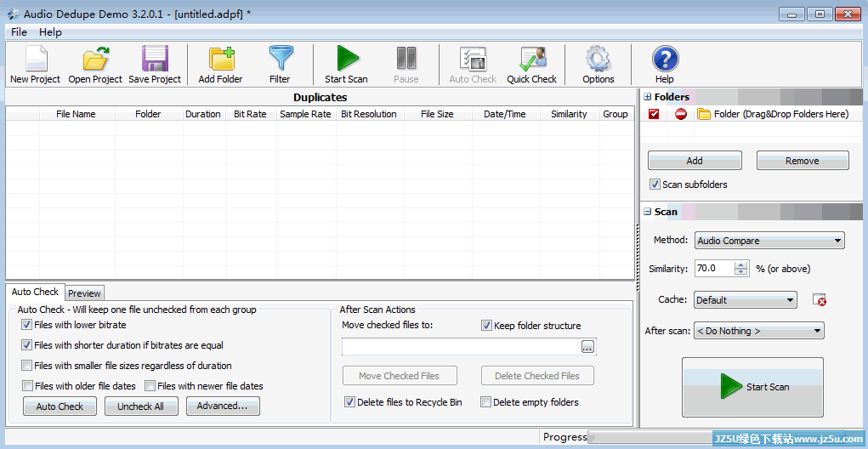Click the Auto Check toolbar icon
Viewport: 868px width, 449px height.
click(x=473, y=59)
